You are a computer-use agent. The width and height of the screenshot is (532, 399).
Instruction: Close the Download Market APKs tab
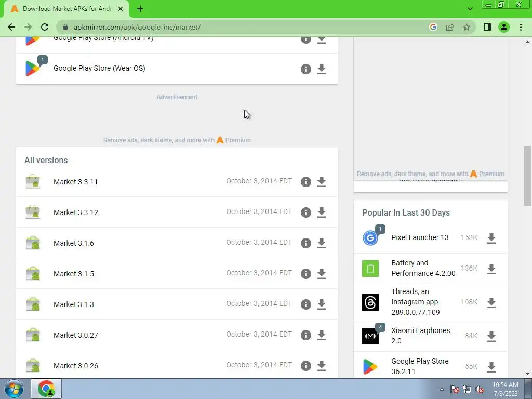pyautogui.click(x=121, y=9)
